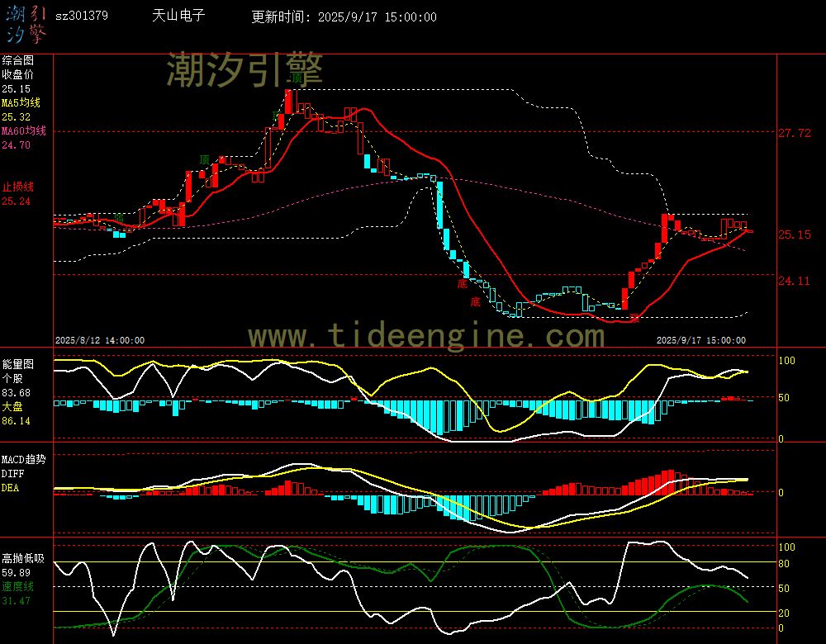826x644 pixels.
Task: Click the 50 axis label in 能量图 panel
Action: [785, 398]
